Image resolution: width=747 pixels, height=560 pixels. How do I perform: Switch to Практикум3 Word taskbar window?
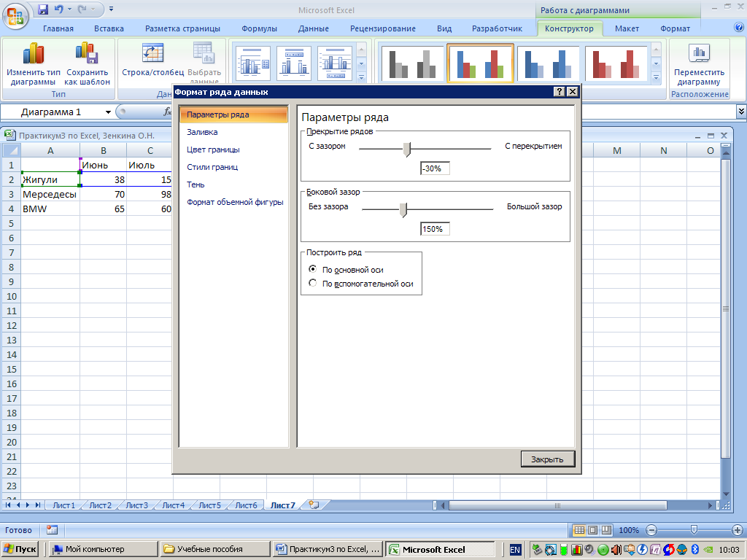[329, 550]
